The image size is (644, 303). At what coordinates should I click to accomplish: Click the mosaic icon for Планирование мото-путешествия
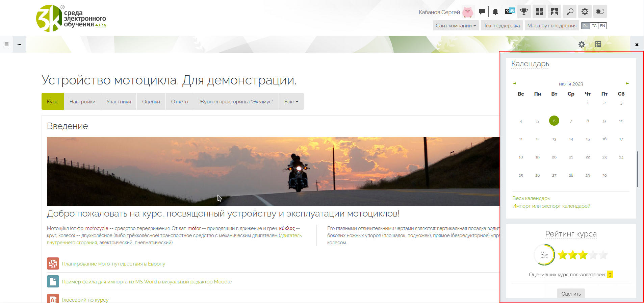[53, 263]
